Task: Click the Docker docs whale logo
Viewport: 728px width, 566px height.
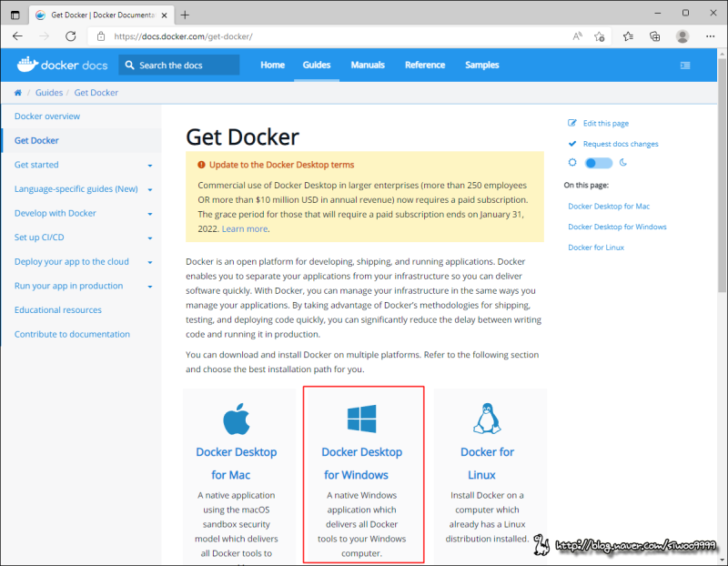Action: point(26,65)
